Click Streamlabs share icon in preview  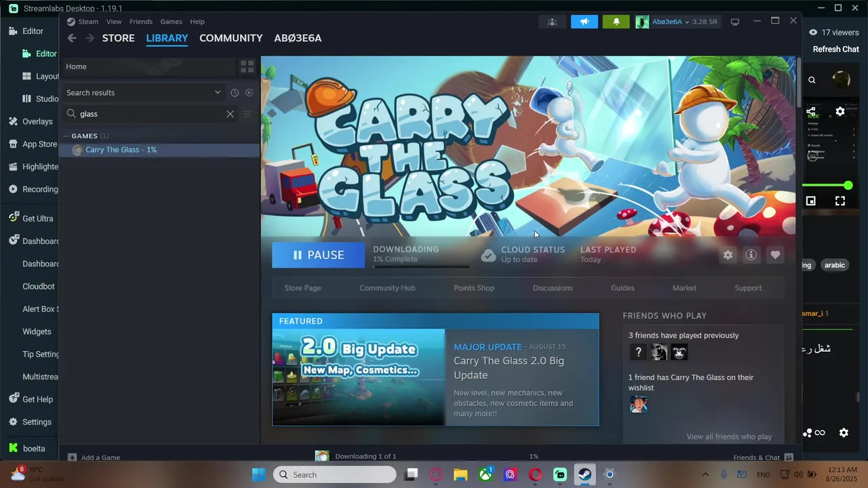point(811,111)
